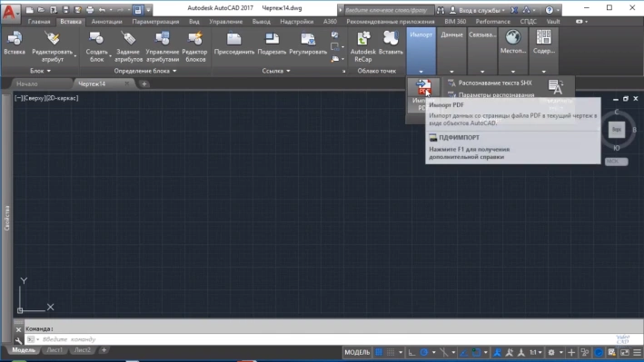Select the Начало file tab
Screen dimensions: 644x362
point(27,83)
